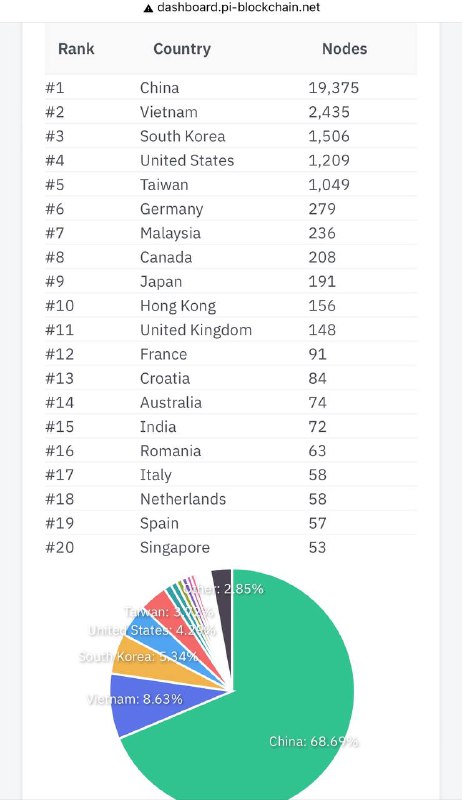Click the red Taiwan pie slice
This screenshot has height=800, width=462.
pos(166,610)
